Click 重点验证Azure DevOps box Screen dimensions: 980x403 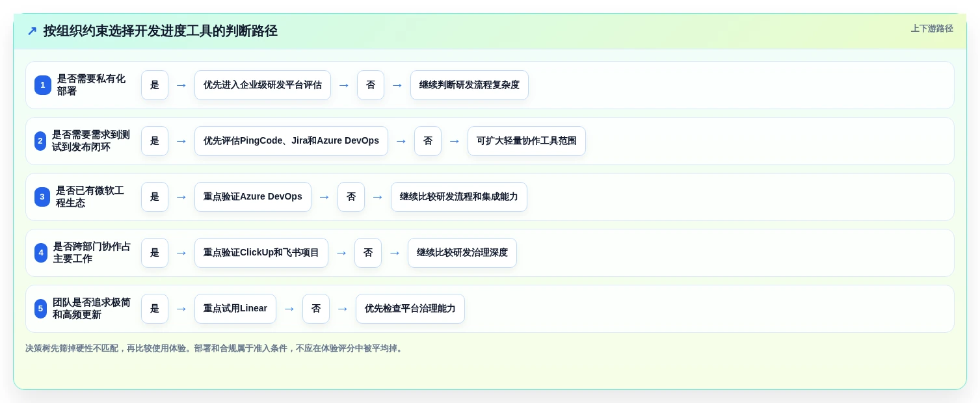[253, 197]
